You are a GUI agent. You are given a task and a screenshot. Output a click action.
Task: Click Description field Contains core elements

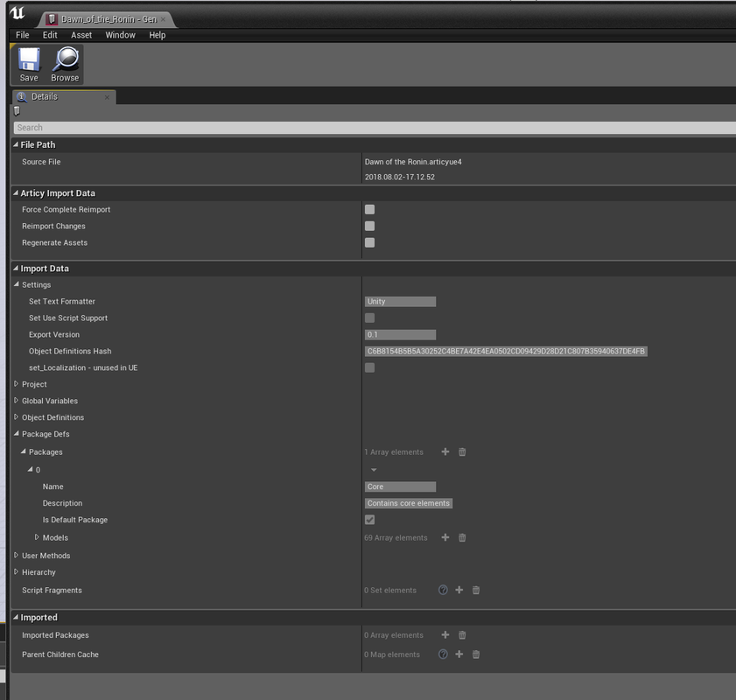(409, 503)
